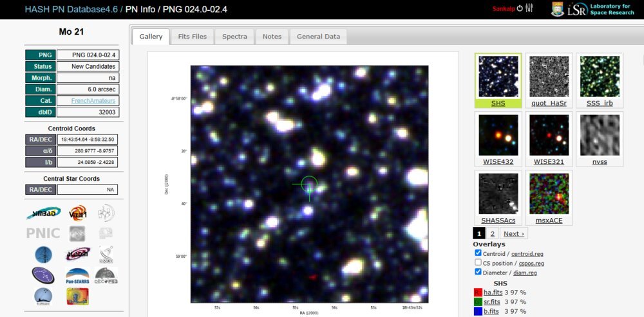The width and height of the screenshot is (644, 317).
Task: Open the settings sliders icon
Action: pyautogui.click(x=529, y=8)
